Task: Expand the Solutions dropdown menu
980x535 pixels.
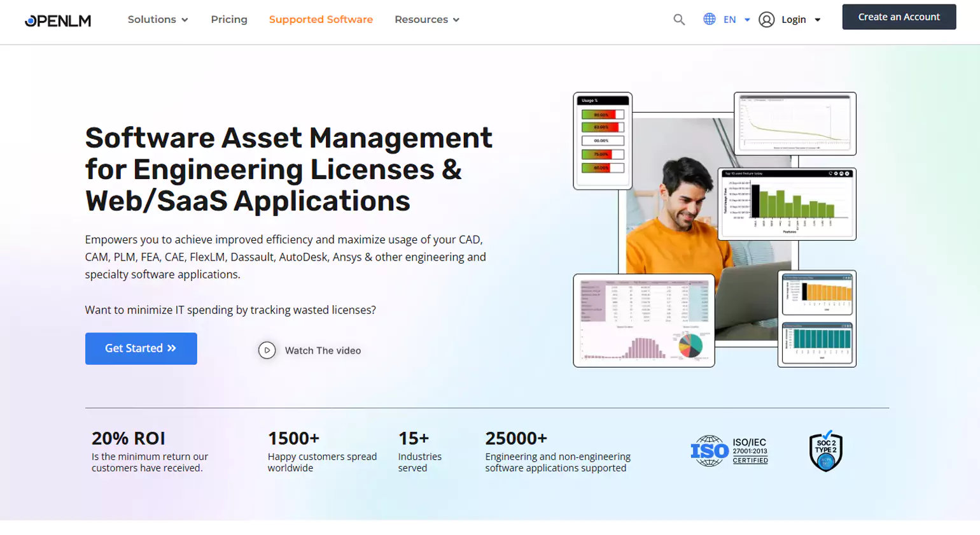Action: tap(157, 20)
